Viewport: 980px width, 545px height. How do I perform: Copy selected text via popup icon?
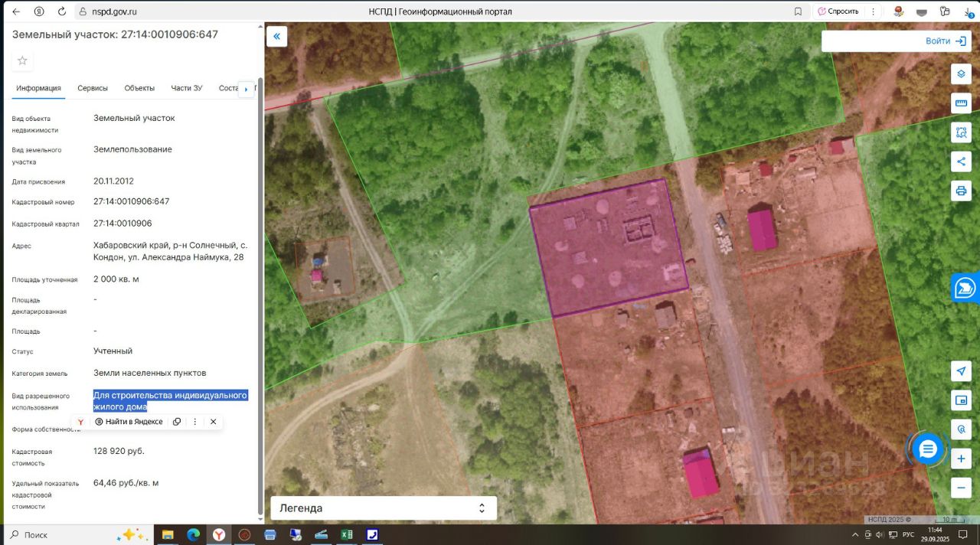point(177,422)
